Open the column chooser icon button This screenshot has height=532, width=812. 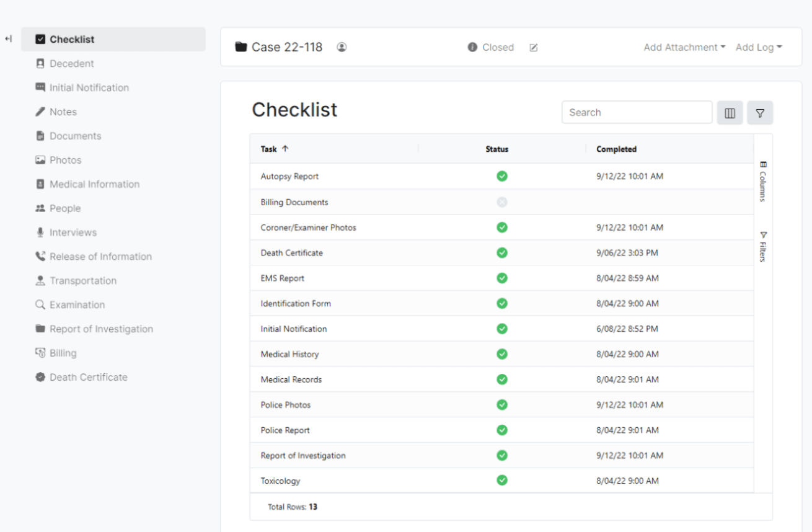pyautogui.click(x=730, y=113)
